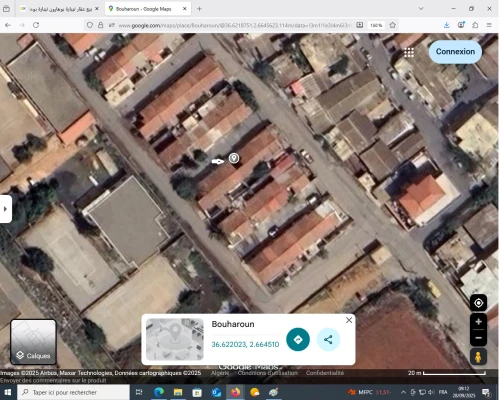Open Outlook from the taskbar

pos(216,392)
